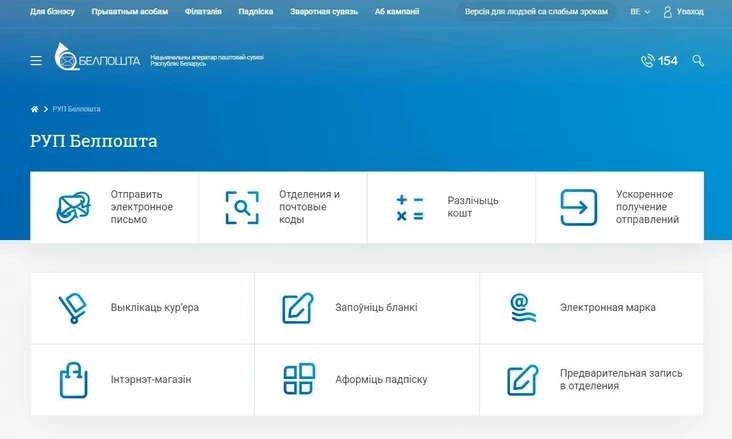Open the BE language dropdown
The width and height of the screenshot is (732, 439).
click(640, 12)
